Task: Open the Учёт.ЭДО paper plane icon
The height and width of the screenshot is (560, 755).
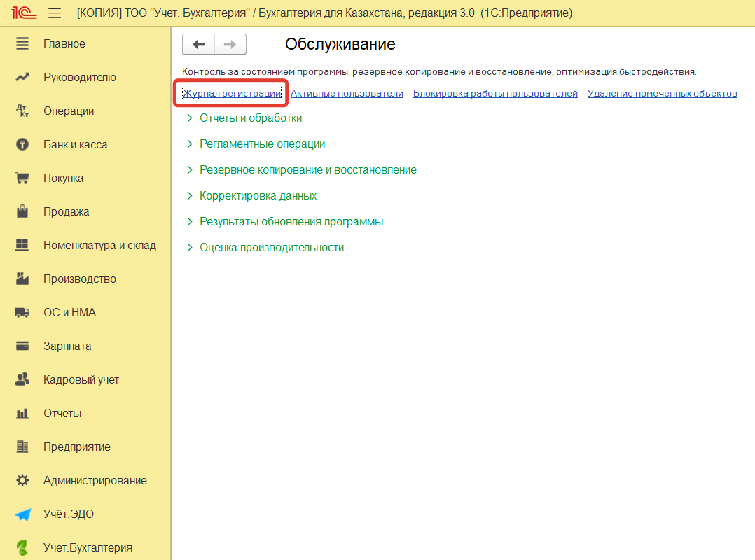Action: [22, 514]
